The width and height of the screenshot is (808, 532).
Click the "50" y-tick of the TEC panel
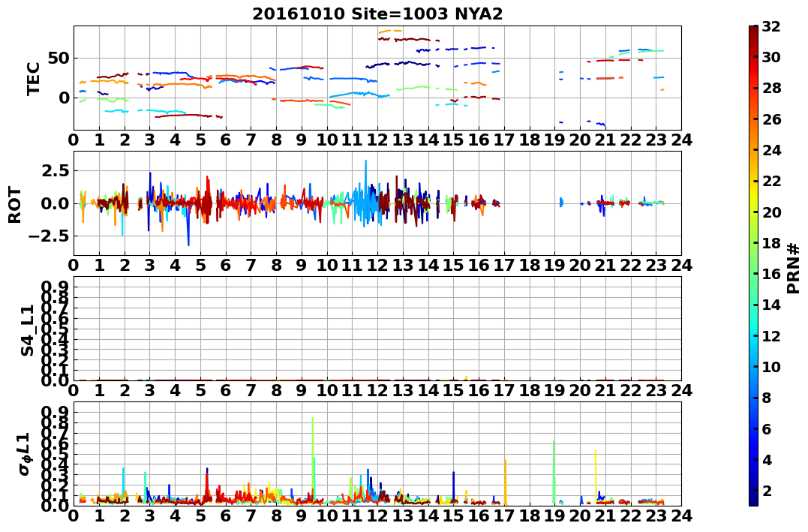(x=59, y=58)
